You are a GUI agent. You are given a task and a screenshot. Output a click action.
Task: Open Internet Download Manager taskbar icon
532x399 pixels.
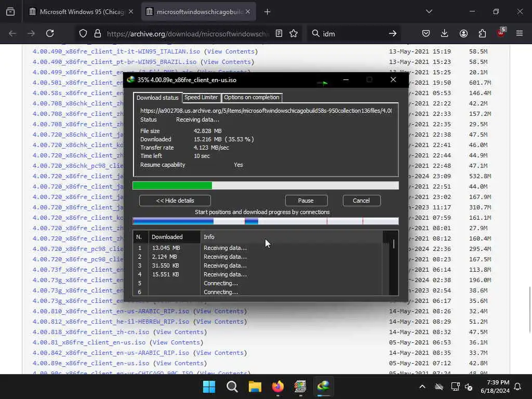click(x=323, y=387)
